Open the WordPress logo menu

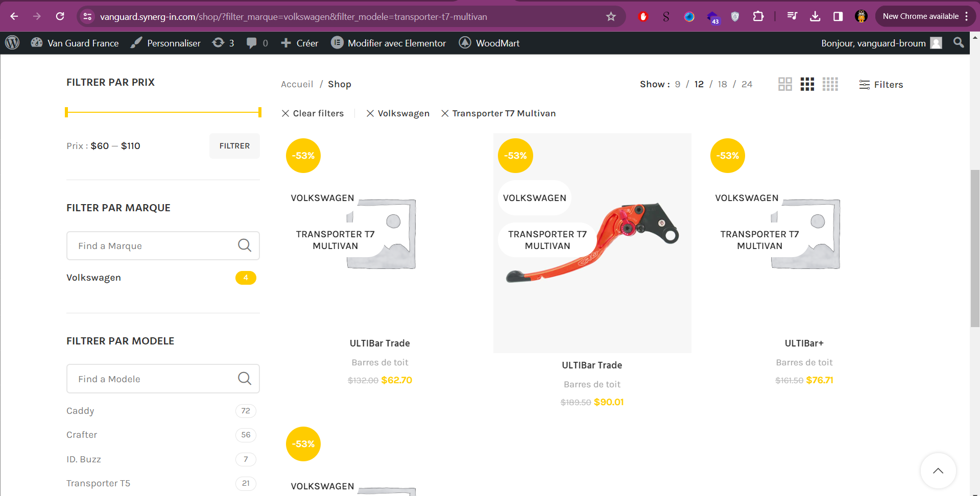(x=12, y=43)
